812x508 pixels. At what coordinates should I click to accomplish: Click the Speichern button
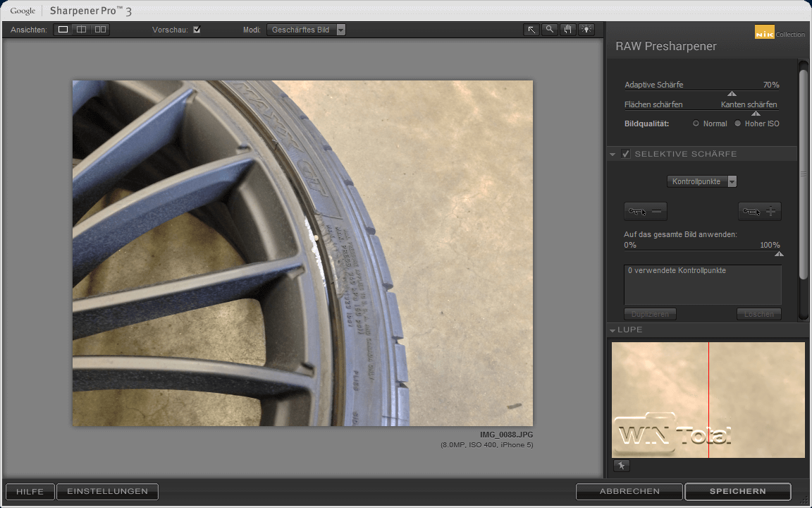(x=737, y=491)
